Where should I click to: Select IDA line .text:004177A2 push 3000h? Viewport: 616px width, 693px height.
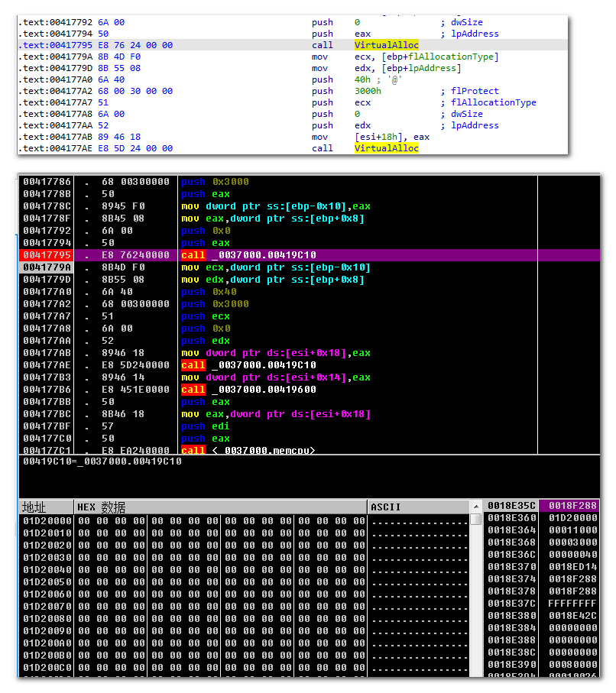pyautogui.click(x=292, y=91)
